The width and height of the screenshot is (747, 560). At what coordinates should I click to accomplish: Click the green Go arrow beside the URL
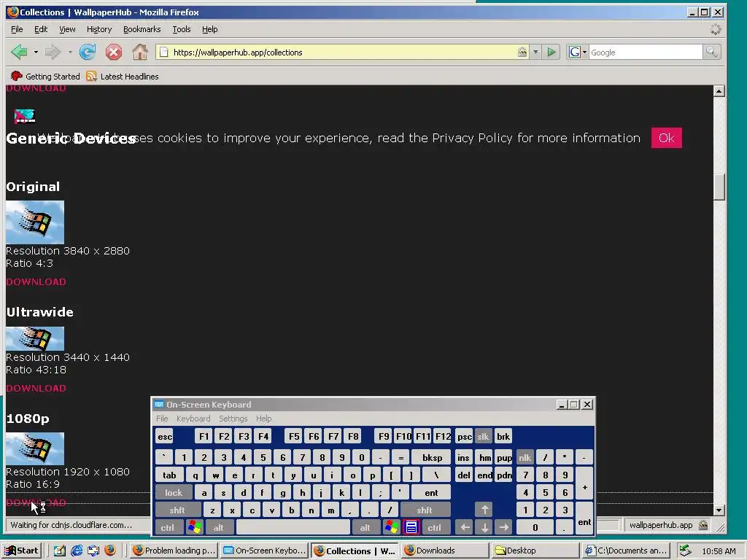pos(551,52)
